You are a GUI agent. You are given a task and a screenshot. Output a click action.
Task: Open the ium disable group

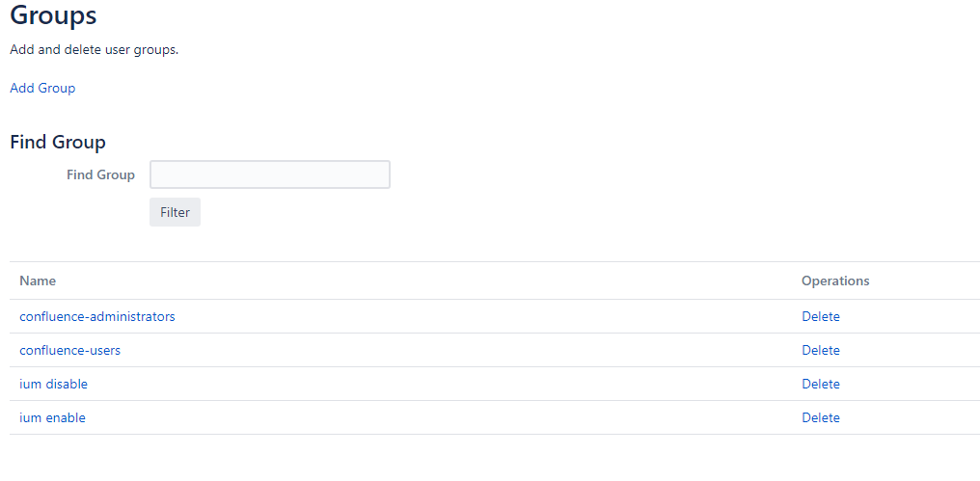[54, 384]
